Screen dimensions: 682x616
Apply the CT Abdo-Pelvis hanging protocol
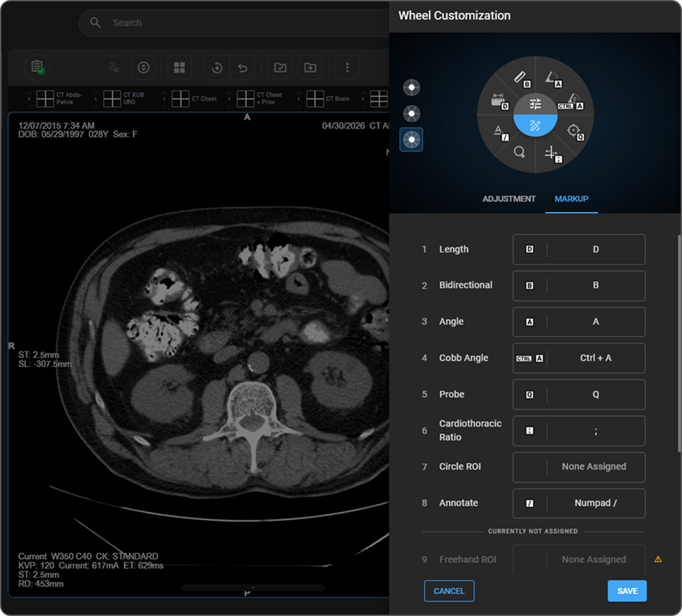60,98
